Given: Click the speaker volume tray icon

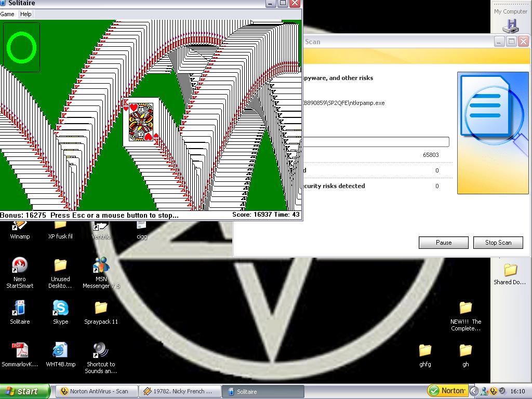Looking at the screenshot, I should (502, 391).
